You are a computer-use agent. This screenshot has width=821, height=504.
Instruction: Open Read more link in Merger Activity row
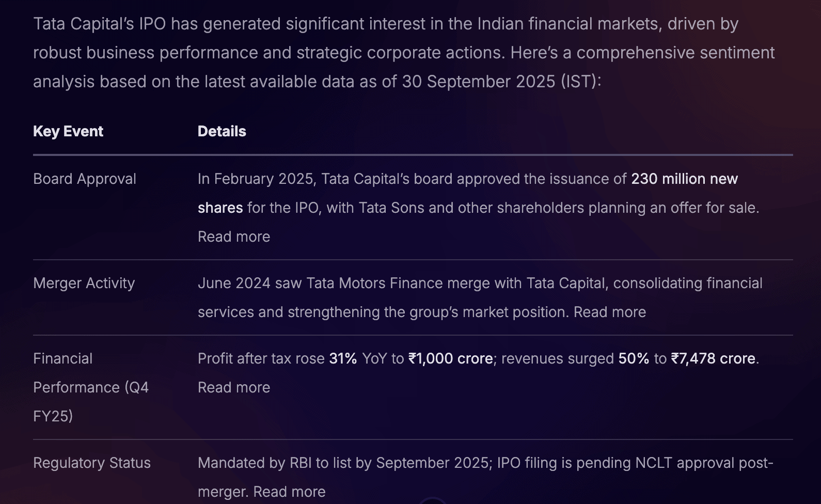pos(610,312)
